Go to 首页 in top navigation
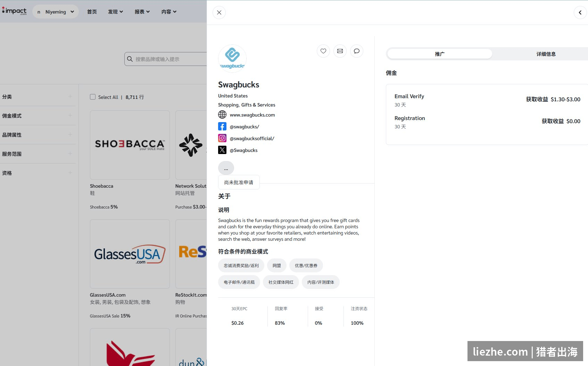Screen dimensions: 588x366 (92, 11)
